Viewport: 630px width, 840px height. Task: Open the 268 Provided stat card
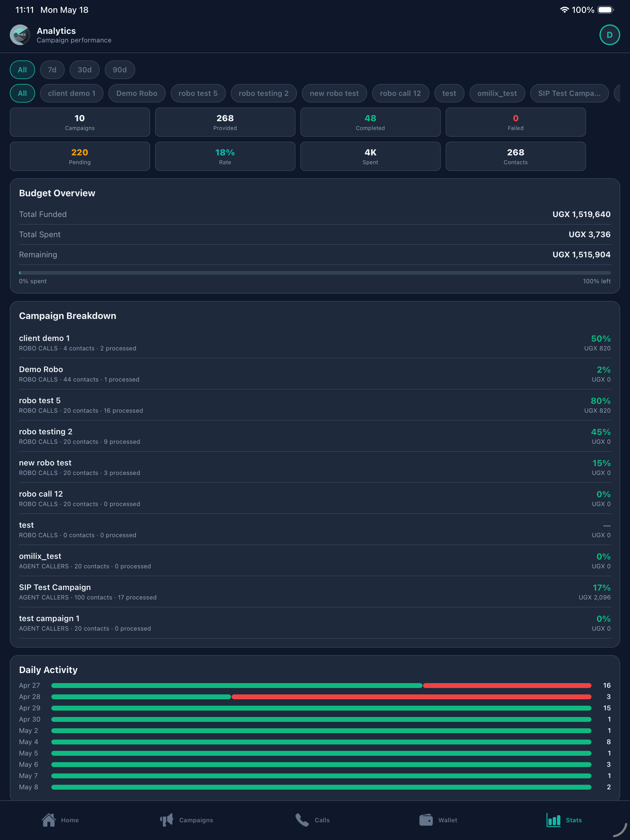(x=225, y=122)
